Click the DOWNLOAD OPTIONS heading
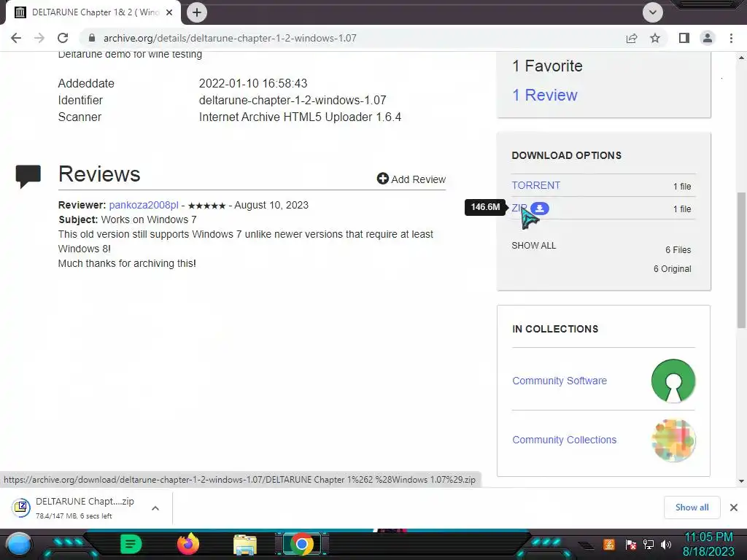The width and height of the screenshot is (747, 560). point(566,155)
